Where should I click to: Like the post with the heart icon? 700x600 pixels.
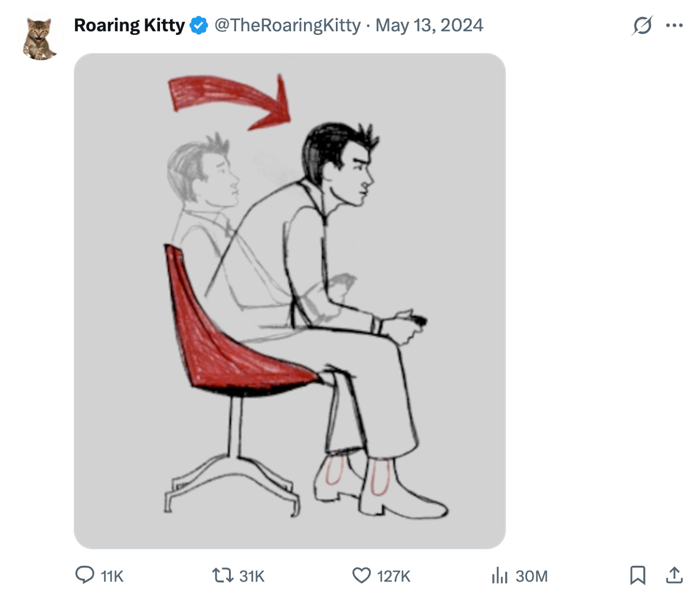point(361,575)
